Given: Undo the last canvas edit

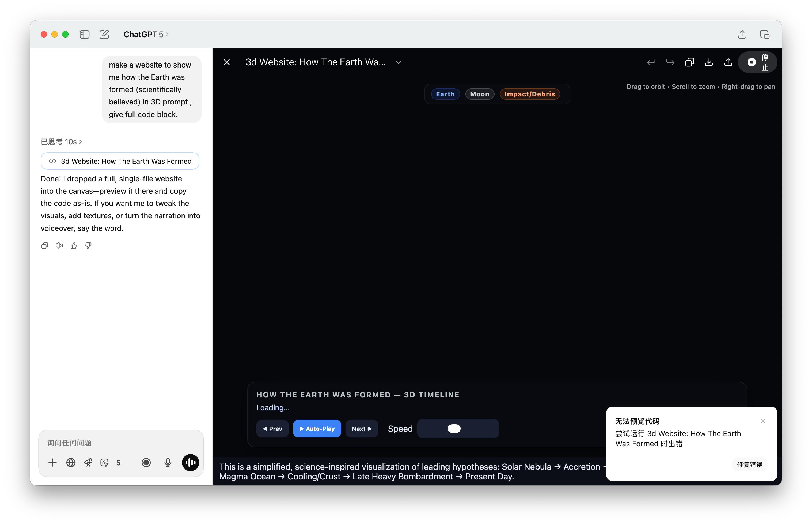Looking at the screenshot, I should [651, 62].
